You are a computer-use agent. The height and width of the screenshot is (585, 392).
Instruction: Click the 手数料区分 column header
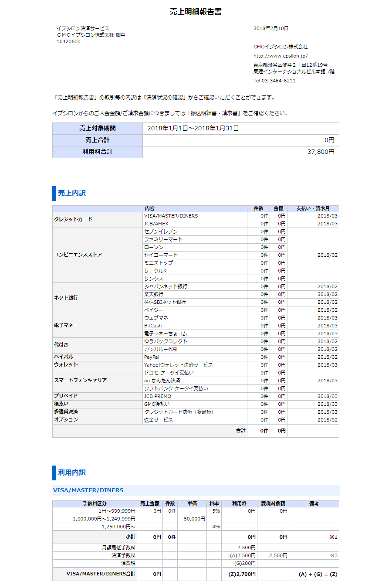click(x=95, y=503)
